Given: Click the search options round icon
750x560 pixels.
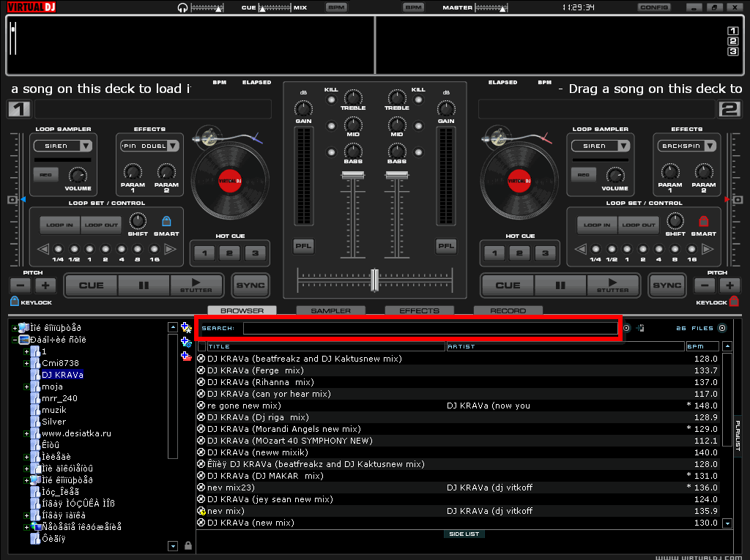Looking at the screenshot, I should [626, 328].
